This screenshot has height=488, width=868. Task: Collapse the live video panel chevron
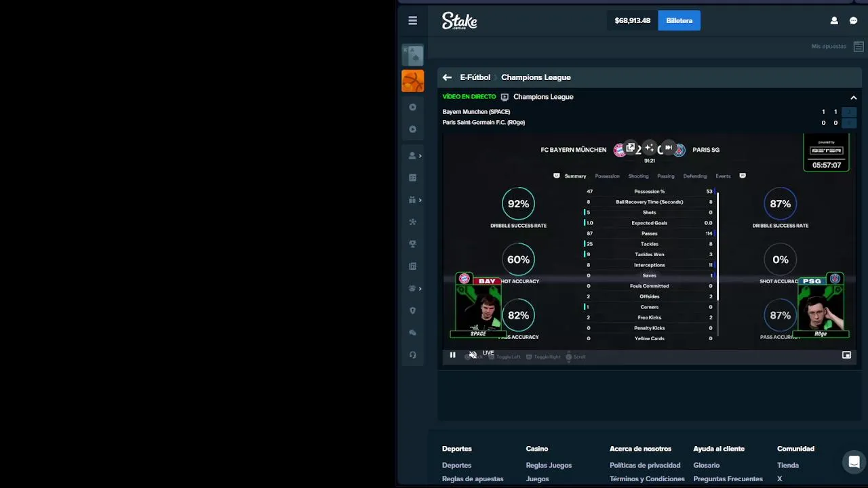854,98
